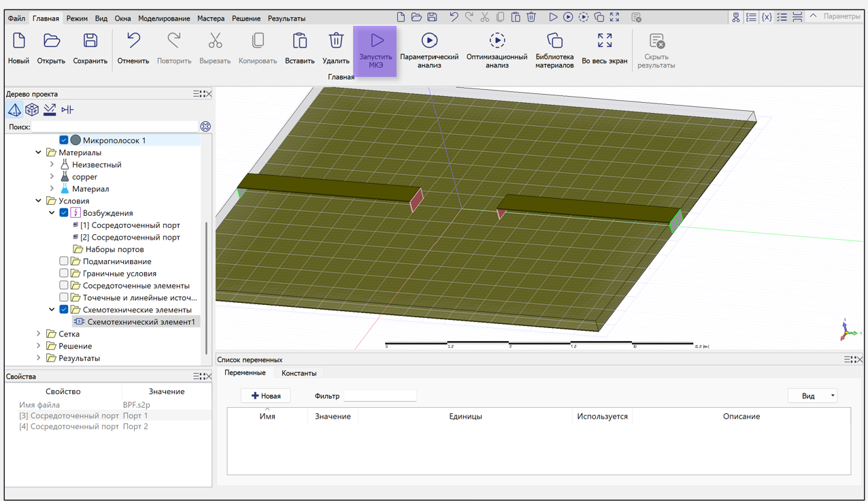Image resolution: width=868 pixels, height=501 pixels.
Task: Enable the Граничные условия checkbox
Action: [64, 274]
